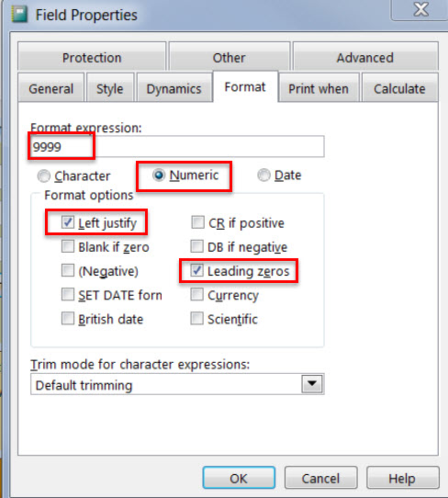Select the Numeric radio button

click(159, 175)
